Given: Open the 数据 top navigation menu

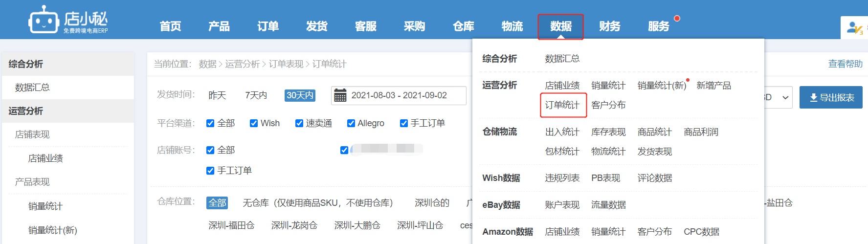Looking at the screenshot, I should [x=560, y=26].
